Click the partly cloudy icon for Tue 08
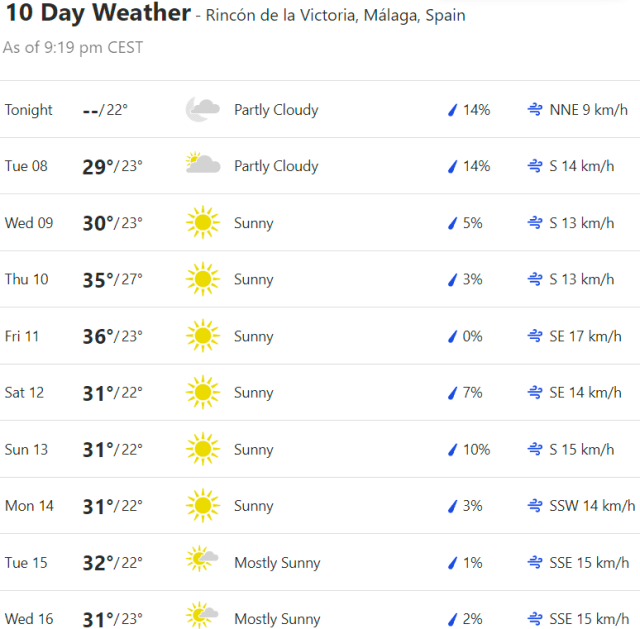640x629 pixels. click(x=203, y=166)
